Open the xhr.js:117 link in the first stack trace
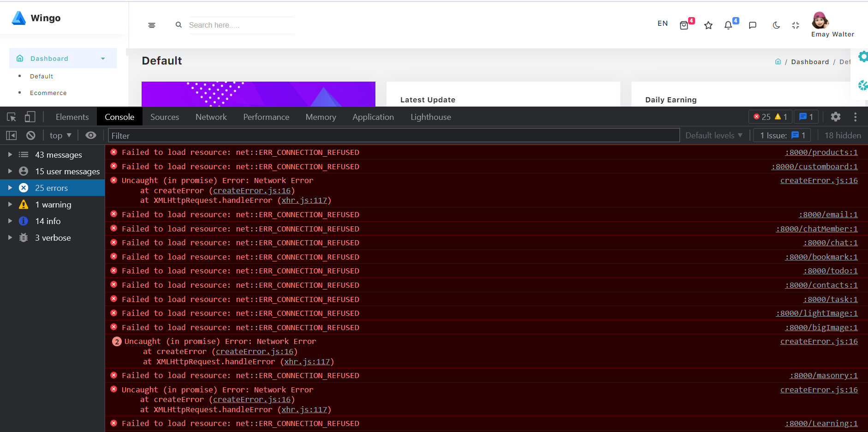Image resolution: width=868 pixels, height=432 pixels. point(304,201)
